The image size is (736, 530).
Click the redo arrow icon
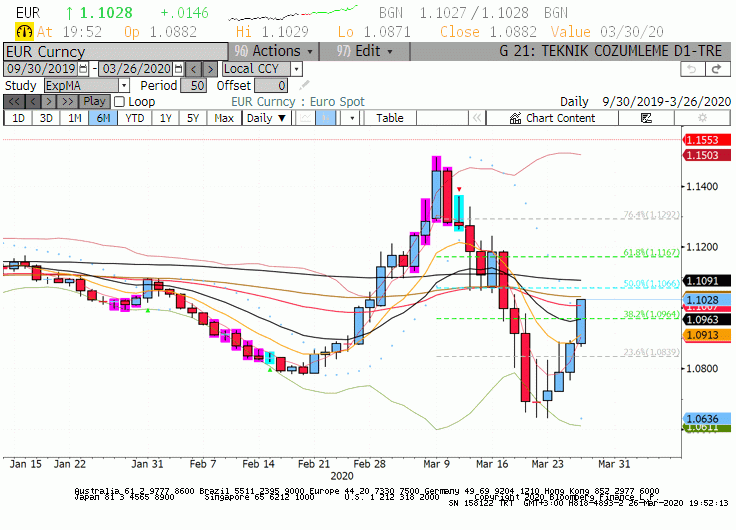tap(717, 69)
